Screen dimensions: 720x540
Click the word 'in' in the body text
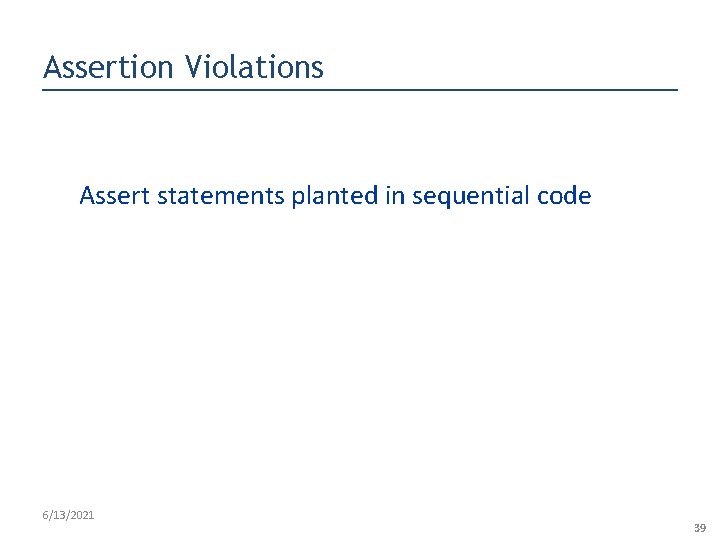(x=394, y=196)
